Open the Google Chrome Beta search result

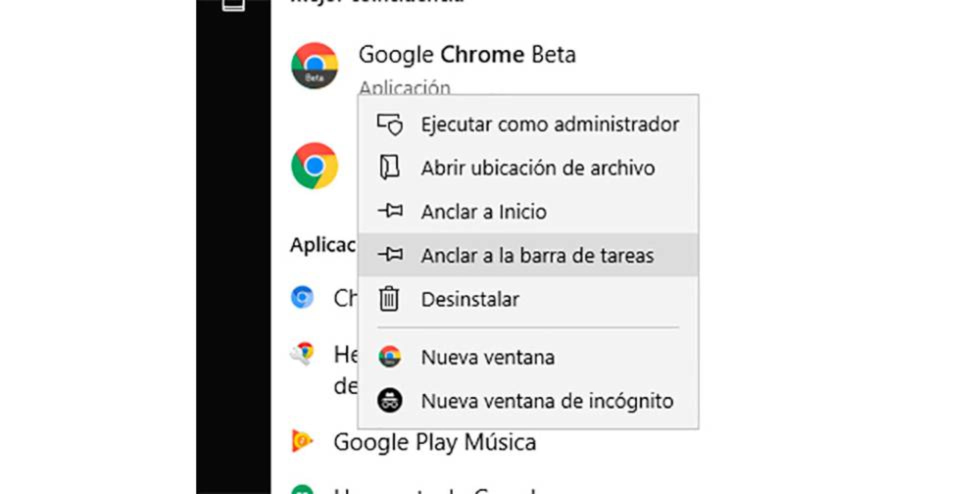467,55
